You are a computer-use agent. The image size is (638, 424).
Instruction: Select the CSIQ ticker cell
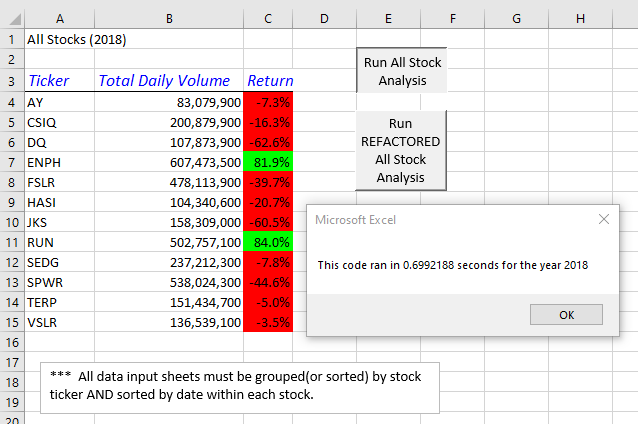[59, 122]
